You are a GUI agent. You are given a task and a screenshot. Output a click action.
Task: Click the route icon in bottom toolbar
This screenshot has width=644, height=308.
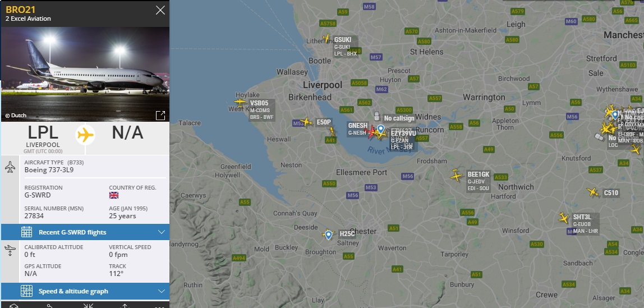point(50,306)
